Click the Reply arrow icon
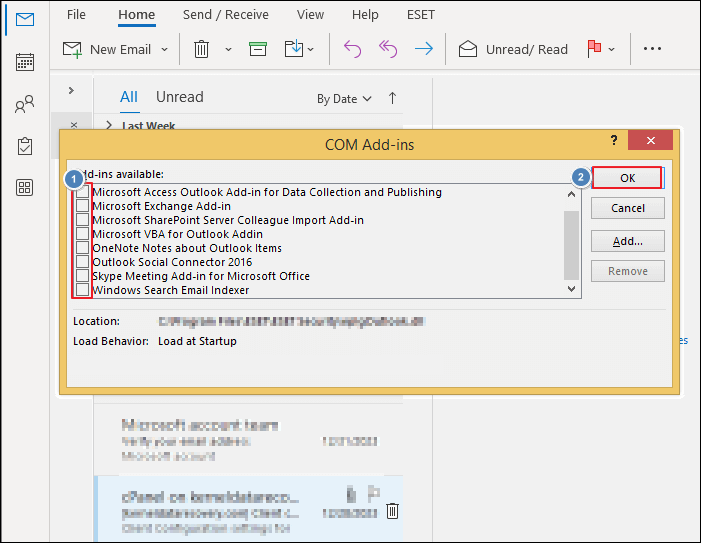 pos(352,49)
